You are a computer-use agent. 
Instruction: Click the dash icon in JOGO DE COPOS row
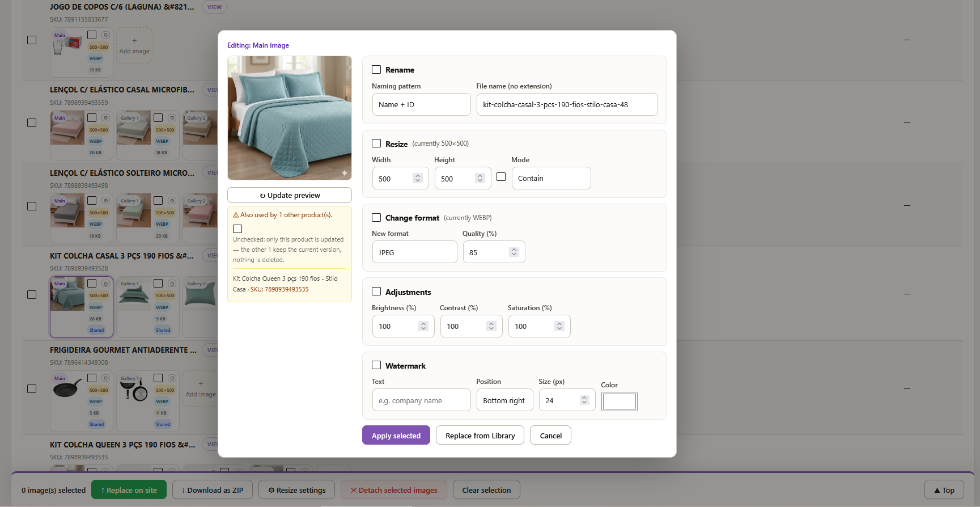pos(907,40)
